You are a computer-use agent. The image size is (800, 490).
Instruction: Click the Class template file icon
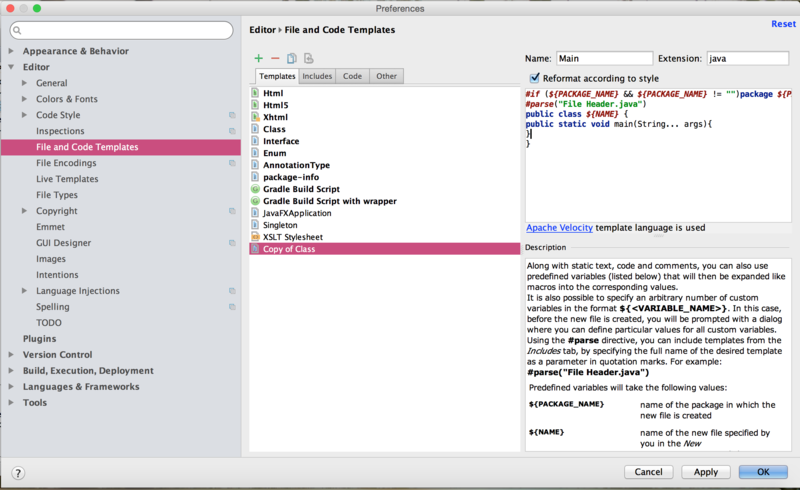pyautogui.click(x=255, y=129)
